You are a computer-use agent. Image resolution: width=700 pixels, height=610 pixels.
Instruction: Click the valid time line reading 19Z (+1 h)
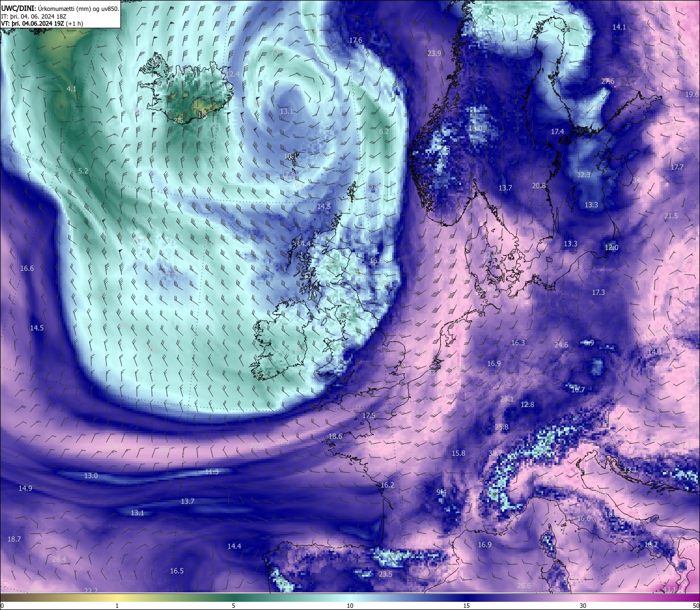point(42,24)
